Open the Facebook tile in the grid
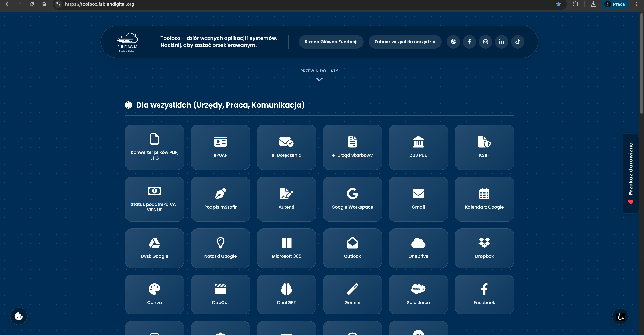644x335 pixels. (x=484, y=295)
